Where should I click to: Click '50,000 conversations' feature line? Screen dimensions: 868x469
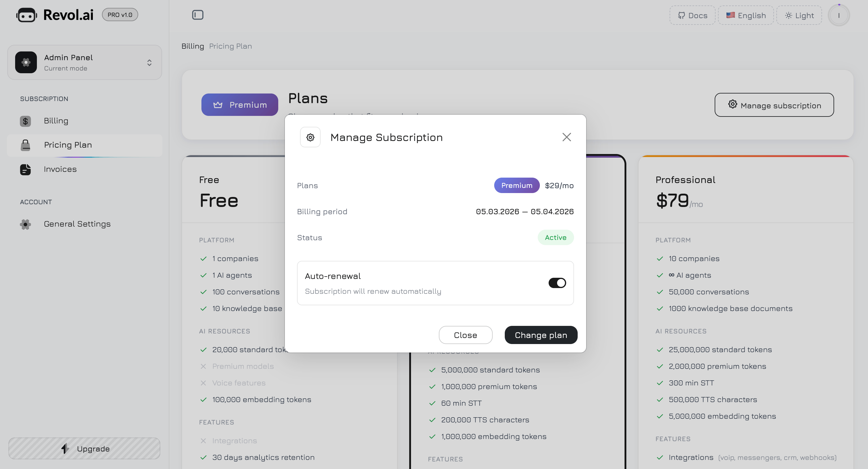coord(709,292)
